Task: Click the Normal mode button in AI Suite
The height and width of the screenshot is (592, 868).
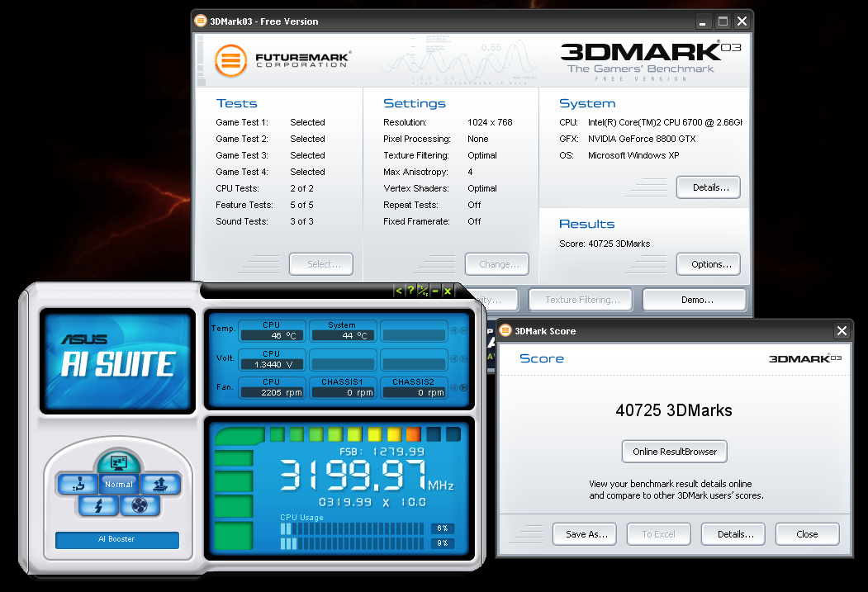Action: 119,484
